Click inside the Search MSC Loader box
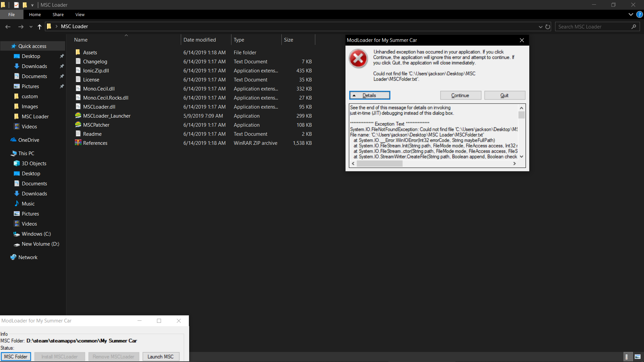644x362 pixels. point(594,26)
